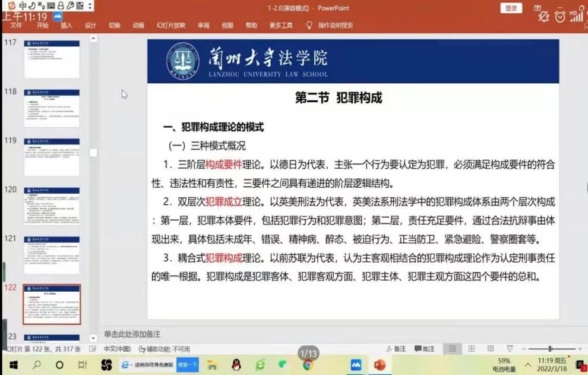Open Windows taskbar search icon
The height and width of the screenshot is (375, 588).
(x=37, y=364)
